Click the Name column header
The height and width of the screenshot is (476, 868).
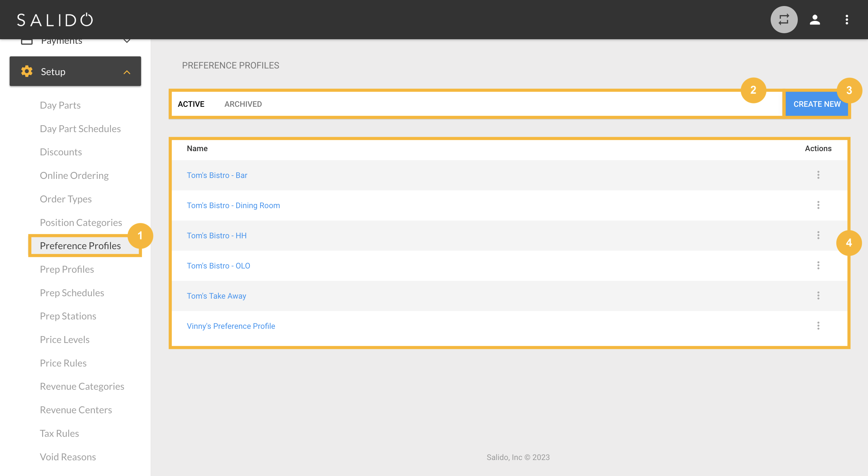coord(197,148)
